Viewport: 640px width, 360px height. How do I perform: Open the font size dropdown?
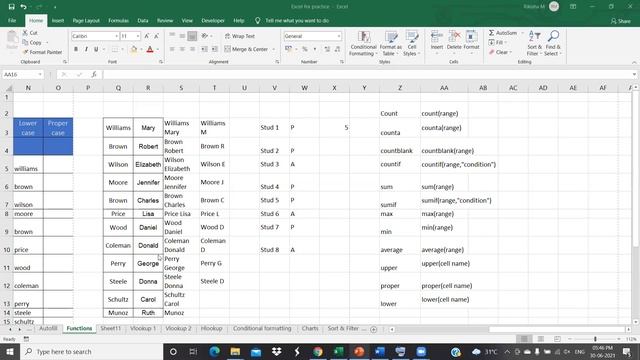[x=138, y=36]
